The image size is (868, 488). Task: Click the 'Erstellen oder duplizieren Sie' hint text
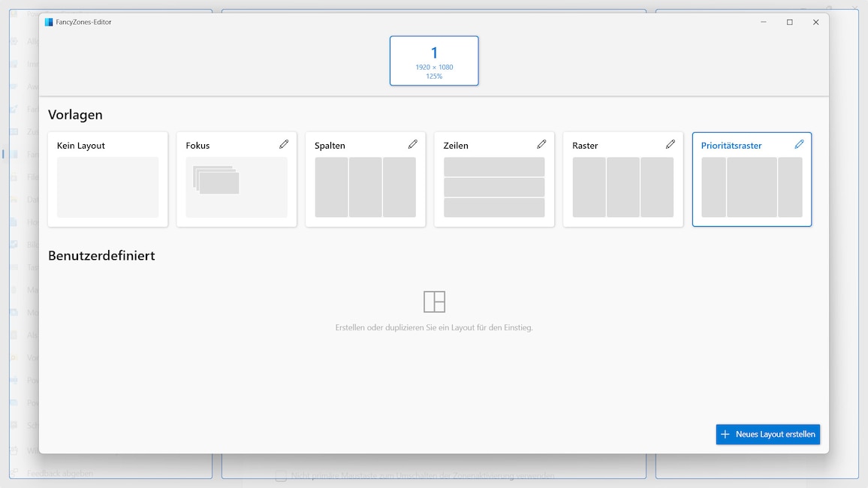pos(434,327)
